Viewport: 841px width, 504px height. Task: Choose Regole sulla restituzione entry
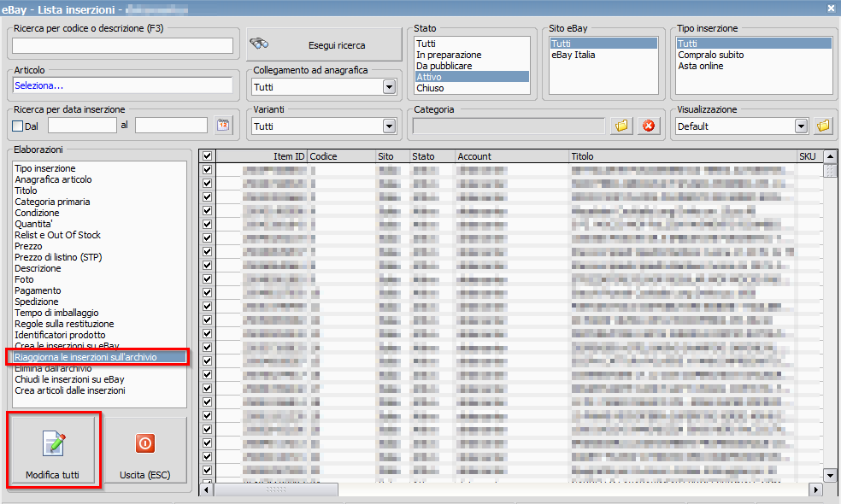[64, 324]
